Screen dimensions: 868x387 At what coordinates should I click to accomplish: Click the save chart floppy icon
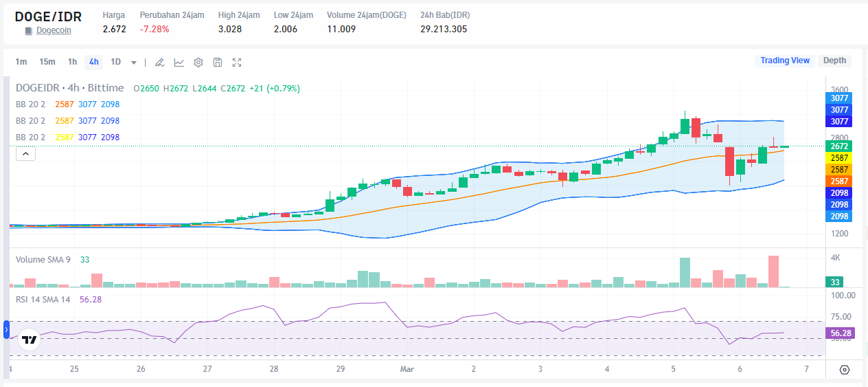coord(218,63)
